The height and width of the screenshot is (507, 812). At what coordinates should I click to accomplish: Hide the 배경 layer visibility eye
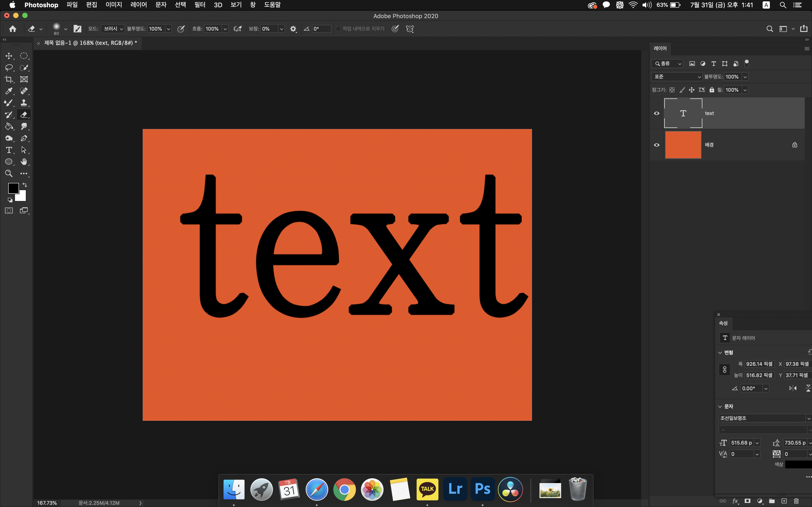pos(657,145)
